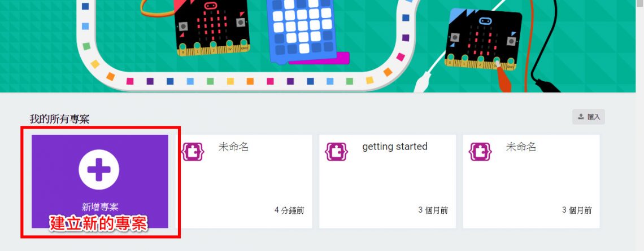644x251 pixels.
Task: Click the red 建立新的專案 annotation text
Action: click(98, 223)
